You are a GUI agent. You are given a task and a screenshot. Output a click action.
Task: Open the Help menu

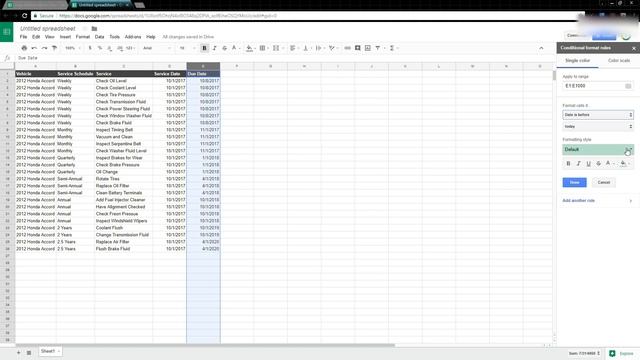tap(151, 37)
